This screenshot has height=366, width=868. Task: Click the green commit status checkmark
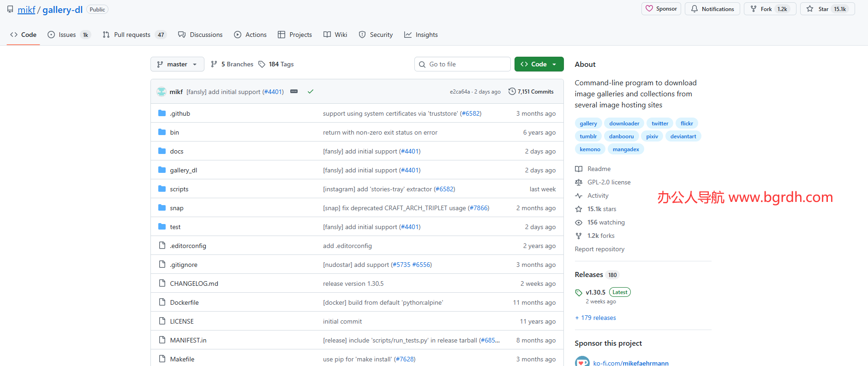click(x=311, y=92)
